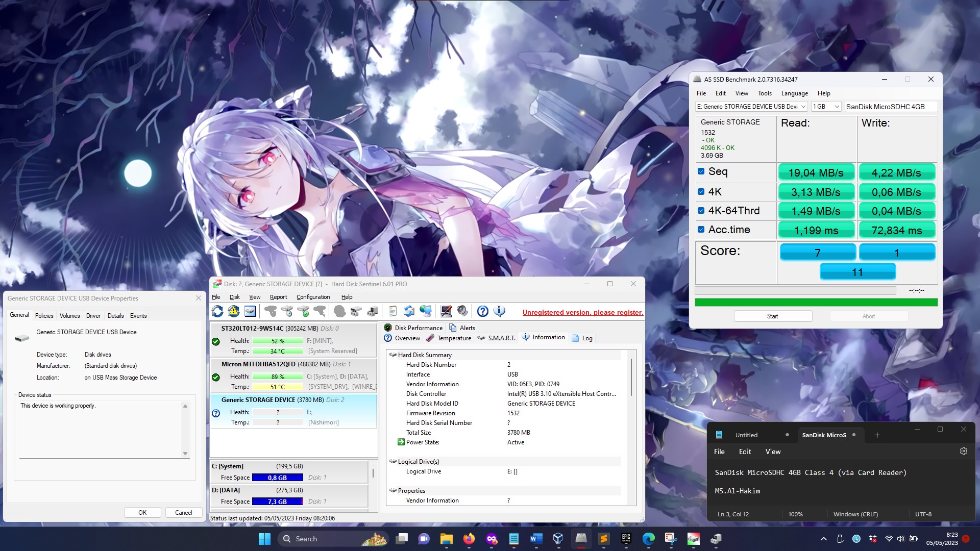Open the 1 GB test size dropdown

826,107
